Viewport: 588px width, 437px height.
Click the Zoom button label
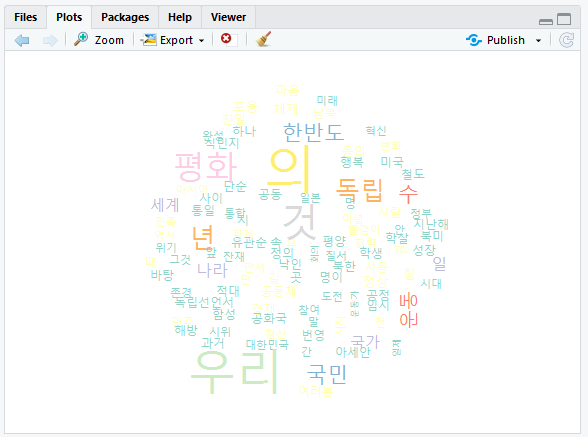tap(109, 40)
